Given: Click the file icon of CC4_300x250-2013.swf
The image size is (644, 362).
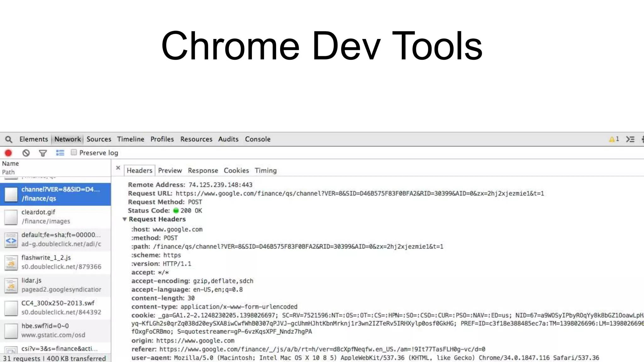Looking at the screenshot, I should pyautogui.click(x=11, y=308).
